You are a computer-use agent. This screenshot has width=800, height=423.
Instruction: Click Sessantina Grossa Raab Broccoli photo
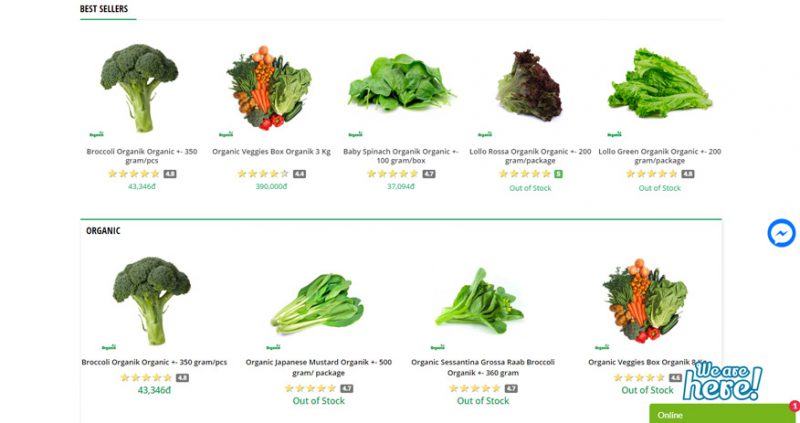click(x=479, y=301)
